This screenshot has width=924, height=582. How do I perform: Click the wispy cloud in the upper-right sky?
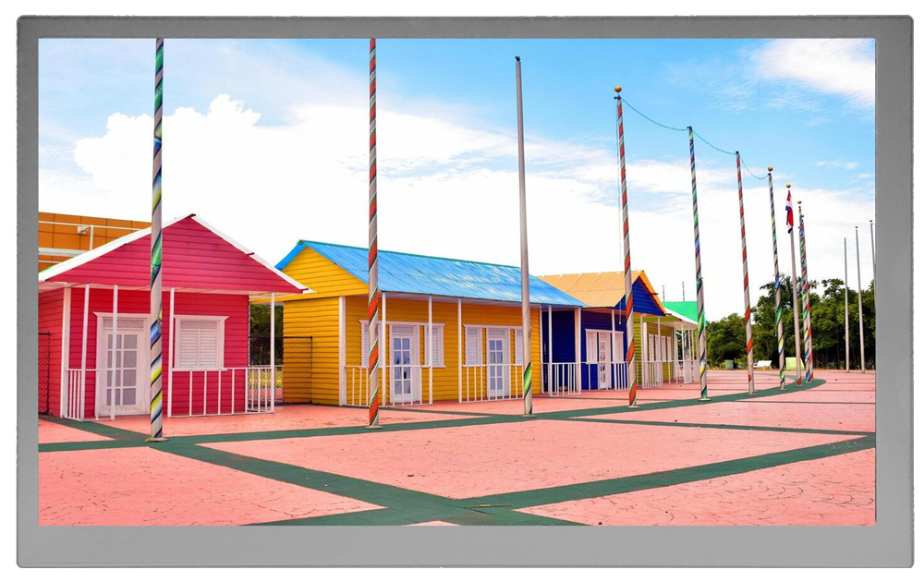(x=813, y=63)
